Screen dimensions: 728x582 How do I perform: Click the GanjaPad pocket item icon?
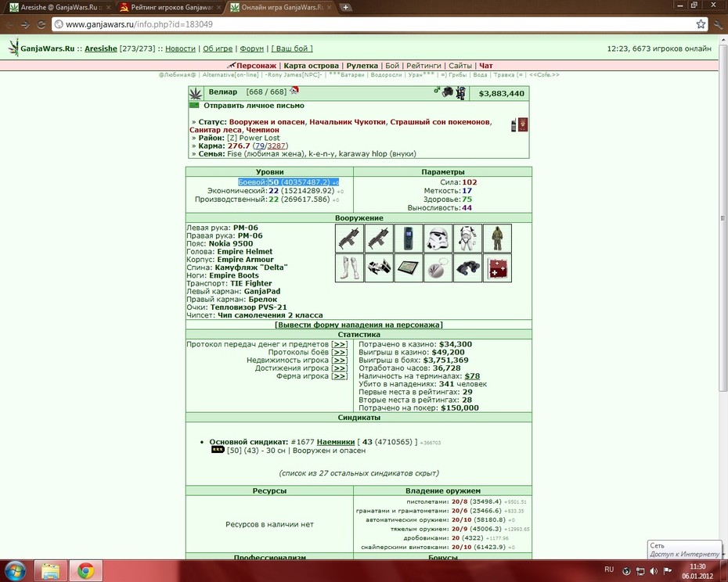pos(409,268)
